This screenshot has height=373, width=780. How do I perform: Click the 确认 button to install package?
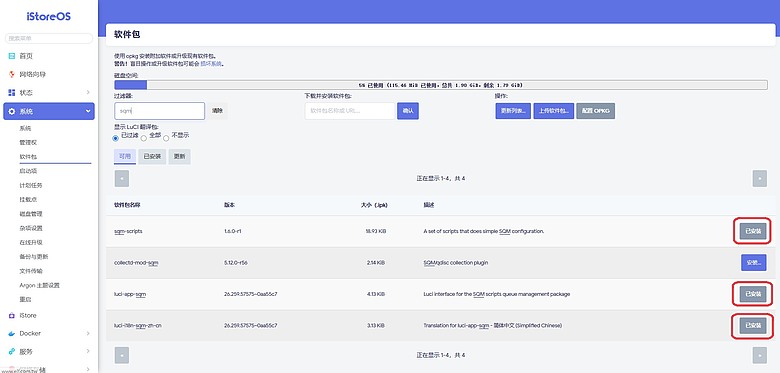pyautogui.click(x=408, y=111)
